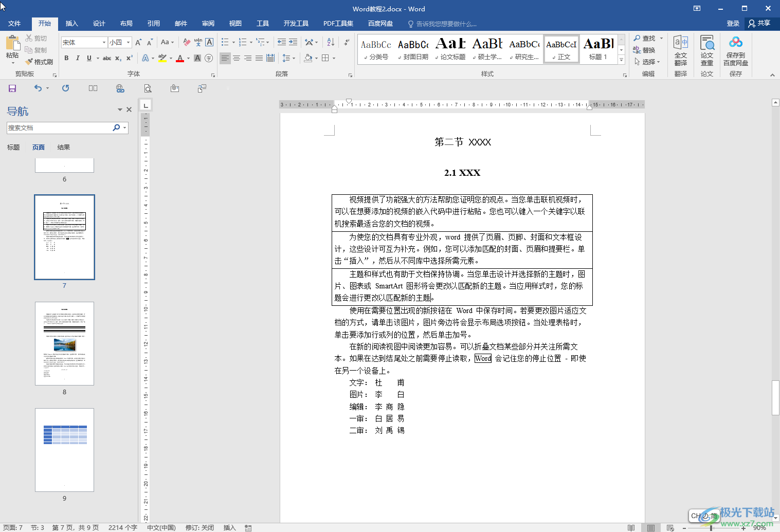Apply strikethrough formatting (abc)
This screenshot has height=532, width=780.
tap(107, 58)
